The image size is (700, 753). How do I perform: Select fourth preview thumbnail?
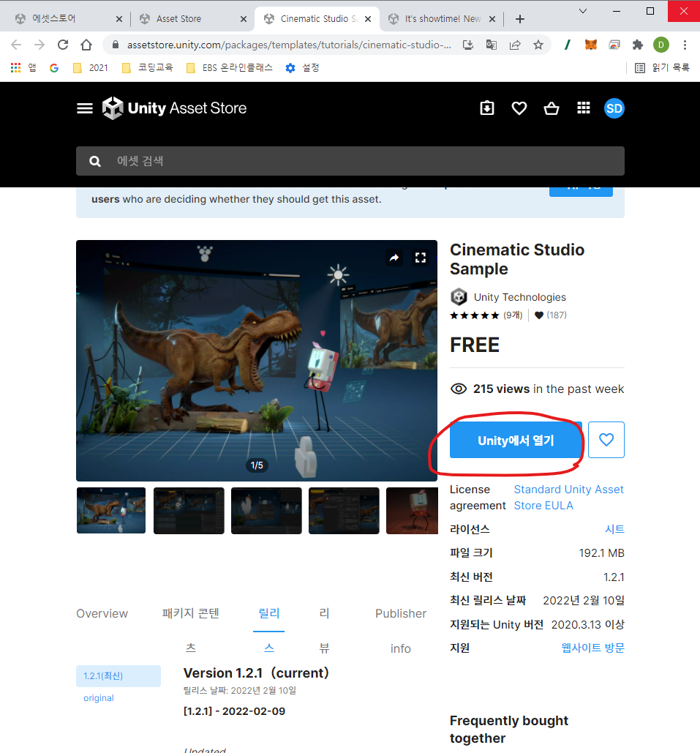[x=344, y=511]
